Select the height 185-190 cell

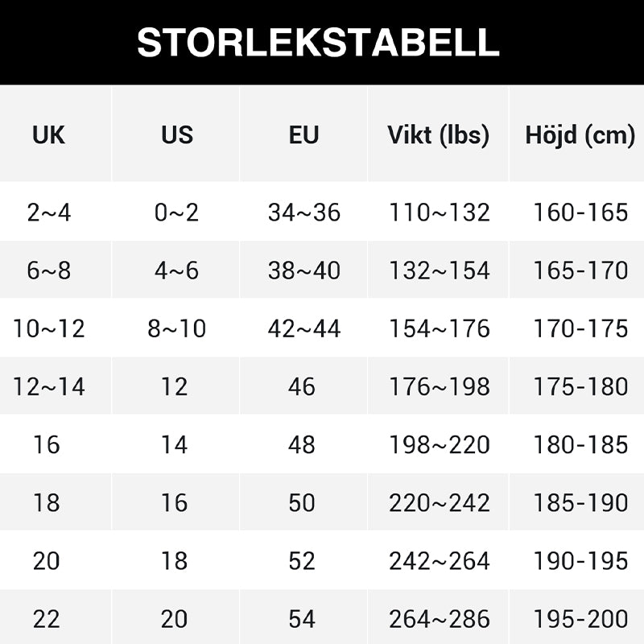[x=580, y=502]
